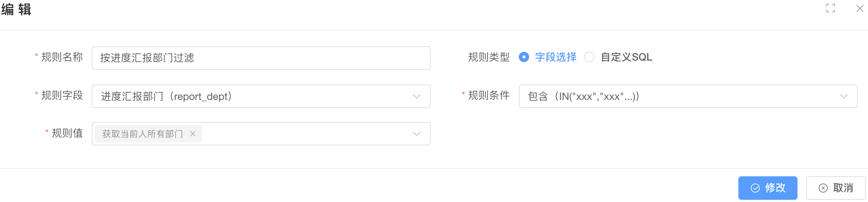
Task: Focus the 规则名称 text input field
Action: click(261, 58)
